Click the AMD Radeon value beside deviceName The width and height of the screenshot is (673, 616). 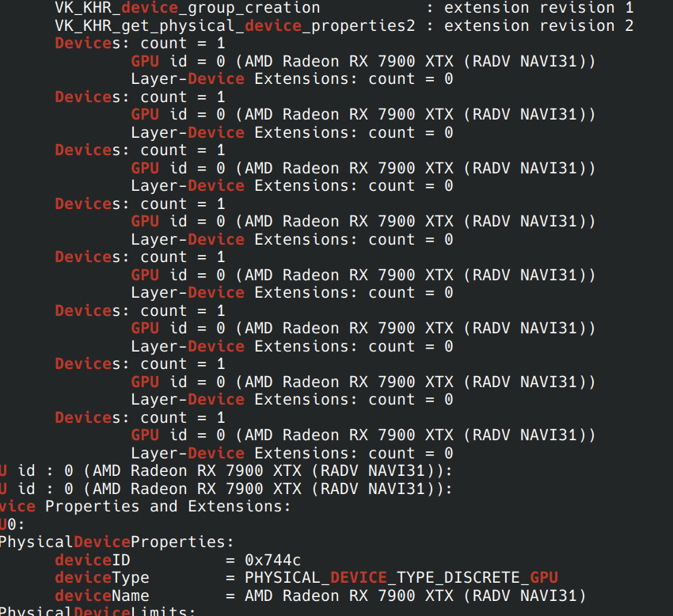coord(415,595)
